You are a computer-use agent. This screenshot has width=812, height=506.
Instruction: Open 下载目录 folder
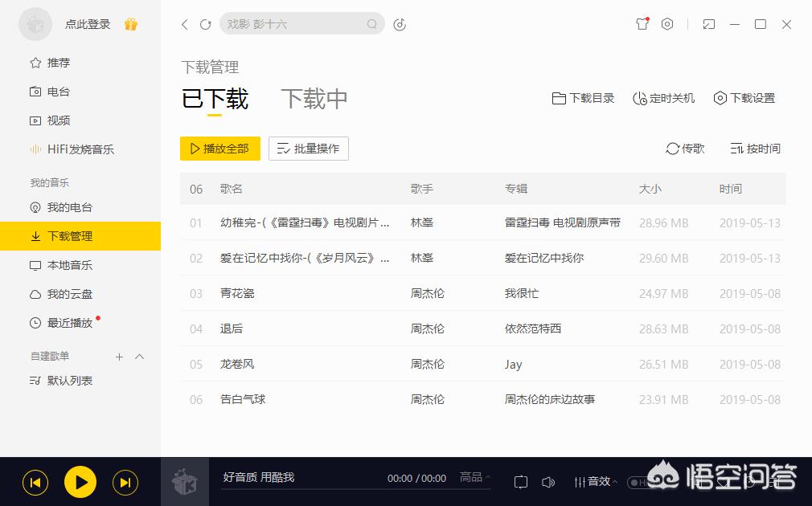tap(583, 98)
